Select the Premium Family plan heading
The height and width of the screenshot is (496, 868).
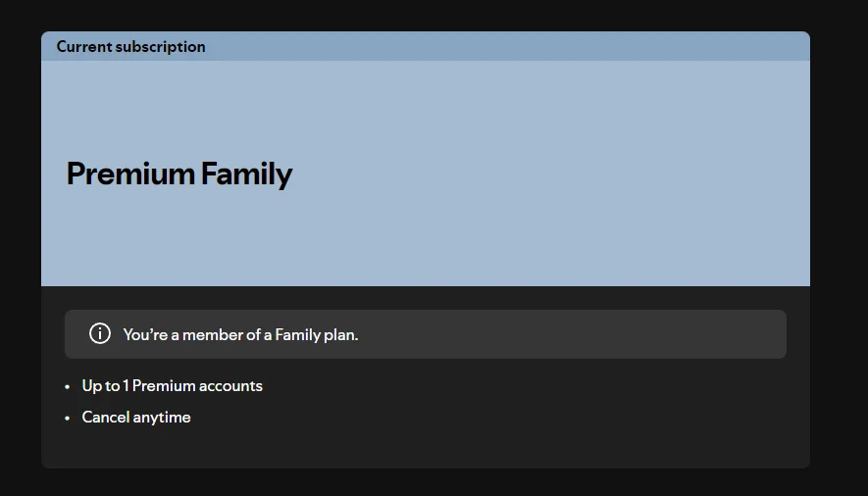(179, 174)
